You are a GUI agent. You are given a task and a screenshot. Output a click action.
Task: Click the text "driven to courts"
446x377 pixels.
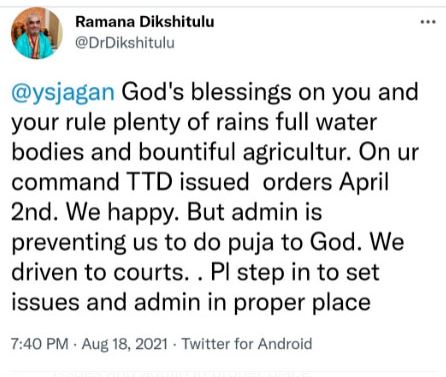[x=98, y=272]
